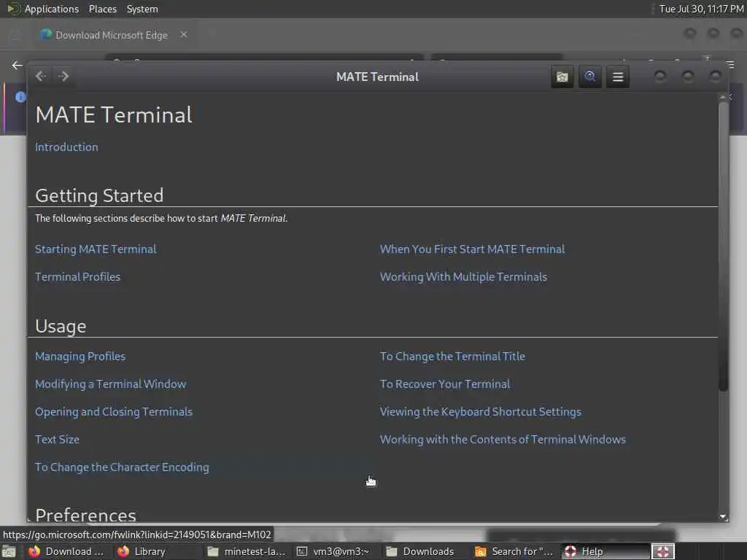747x560 pixels.
Task: Open Terminal Profiles topic
Action: [77, 276]
